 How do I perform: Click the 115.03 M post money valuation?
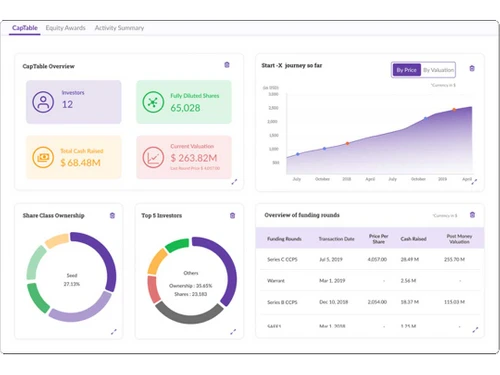tap(454, 302)
